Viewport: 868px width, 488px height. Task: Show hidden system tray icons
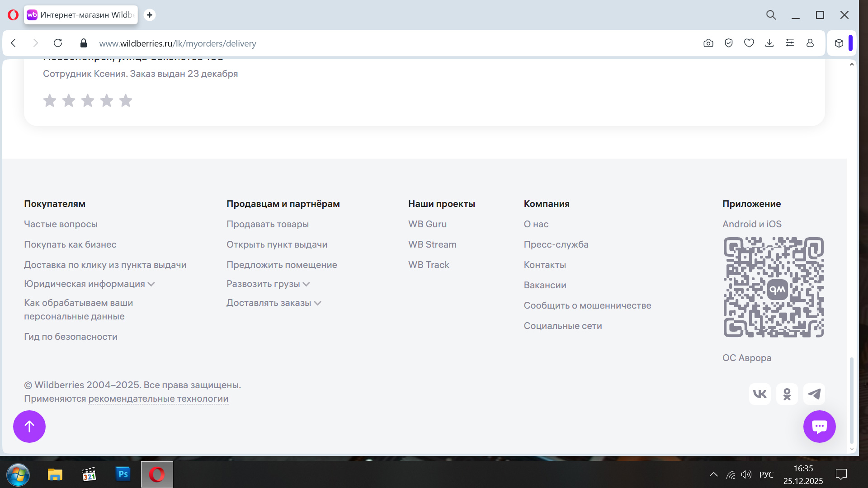tap(713, 474)
